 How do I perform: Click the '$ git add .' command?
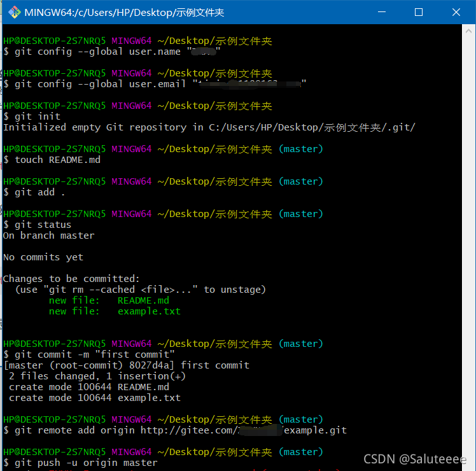point(34,192)
